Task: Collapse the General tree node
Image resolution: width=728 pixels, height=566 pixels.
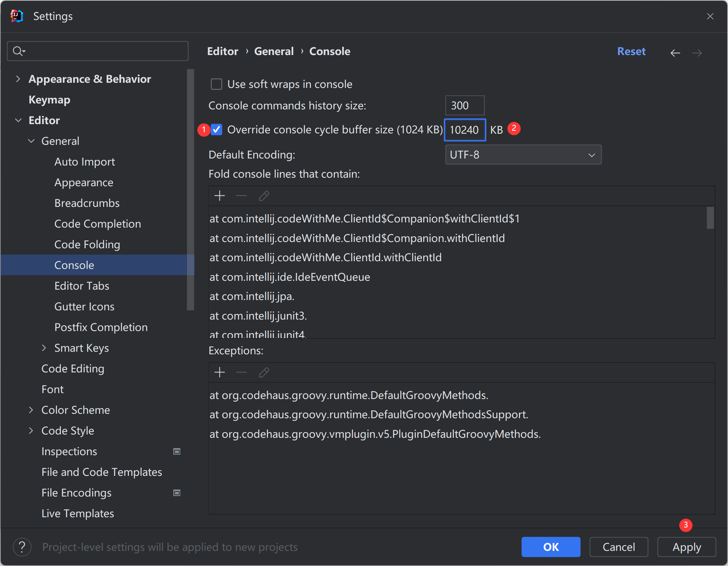Action: tap(31, 141)
